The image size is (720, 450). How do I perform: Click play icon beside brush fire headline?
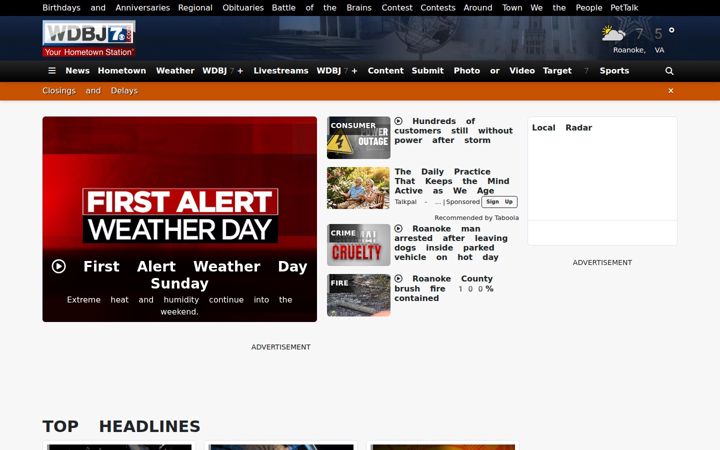click(399, 279)
